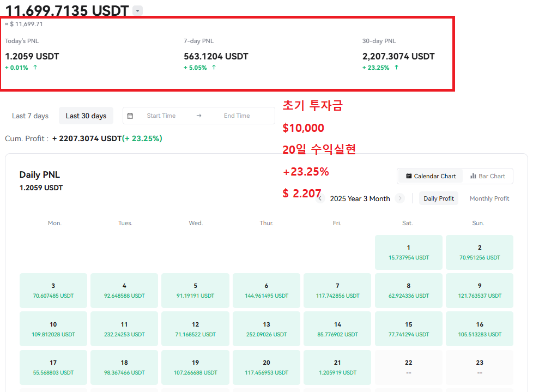Click the 30-day PNL value 2,207.3074 USDT

(398, 57)
